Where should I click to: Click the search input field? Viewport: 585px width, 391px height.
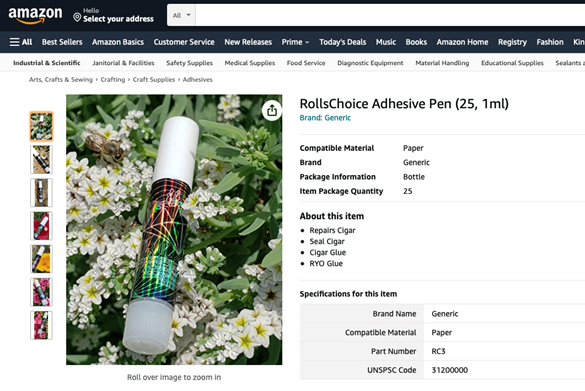(x=390, y=15)
